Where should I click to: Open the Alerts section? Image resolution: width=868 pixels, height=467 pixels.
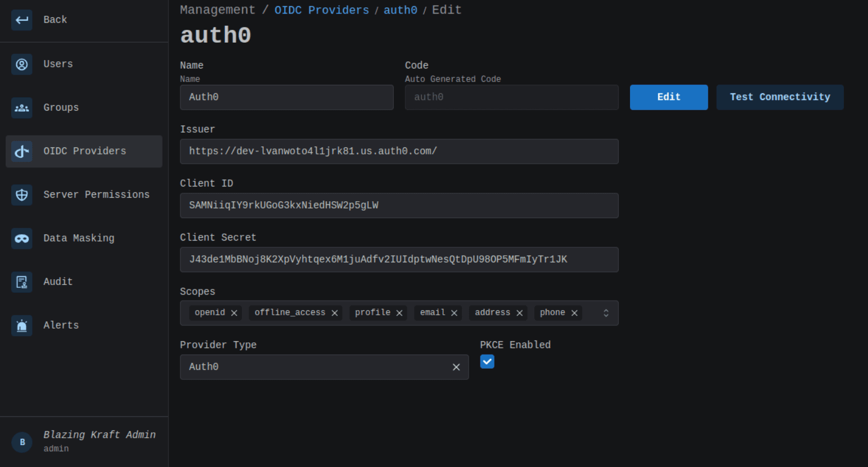point(84,325)
